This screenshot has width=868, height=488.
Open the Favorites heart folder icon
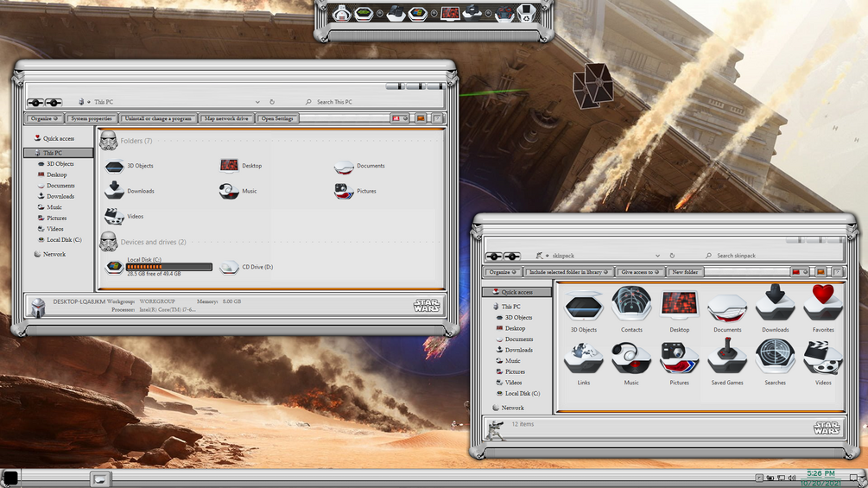822,308
